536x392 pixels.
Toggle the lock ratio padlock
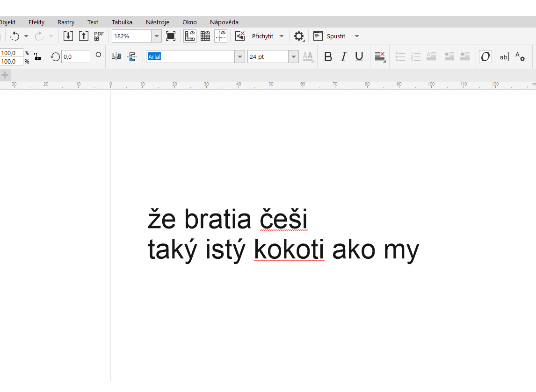37,57
